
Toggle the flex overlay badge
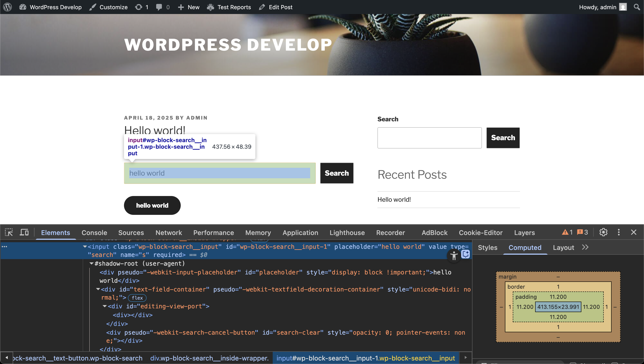(x=137, y=298)
